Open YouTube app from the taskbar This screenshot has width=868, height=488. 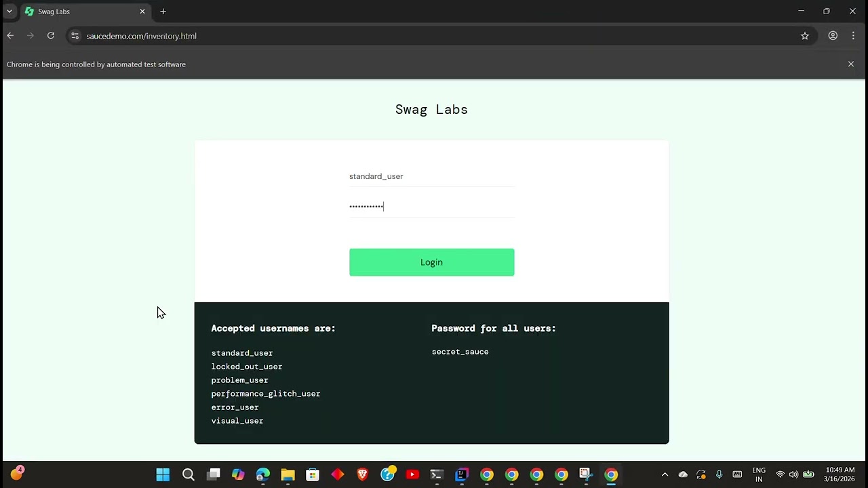point(412,474)
